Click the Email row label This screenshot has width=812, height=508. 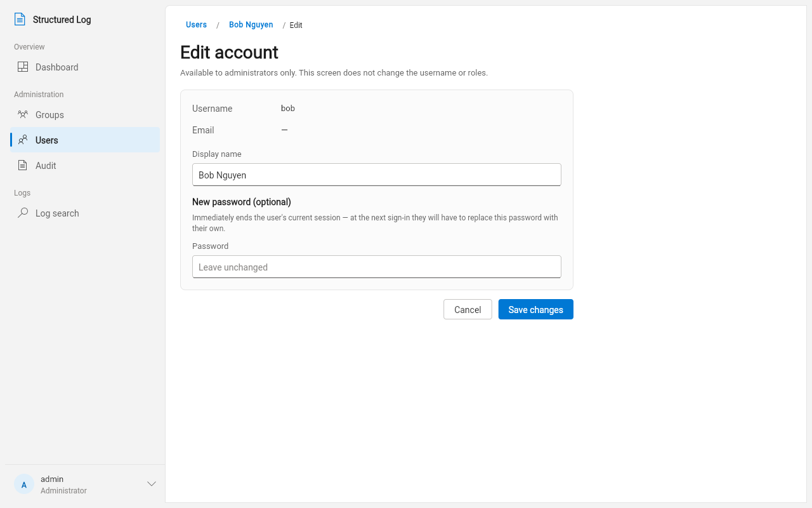point(203,130)
